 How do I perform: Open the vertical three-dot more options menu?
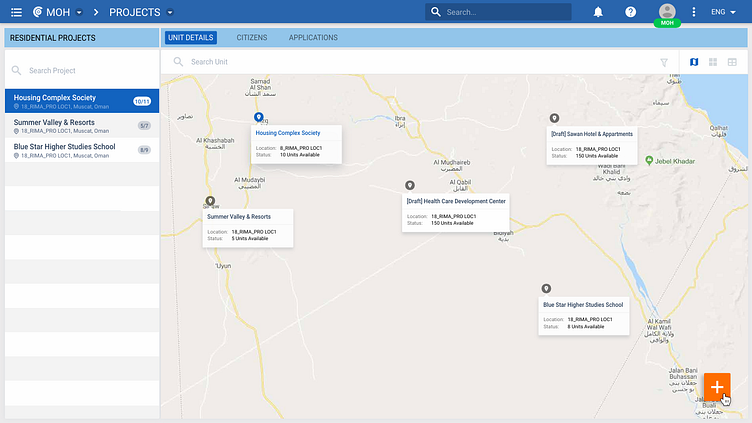pos(694,12)
